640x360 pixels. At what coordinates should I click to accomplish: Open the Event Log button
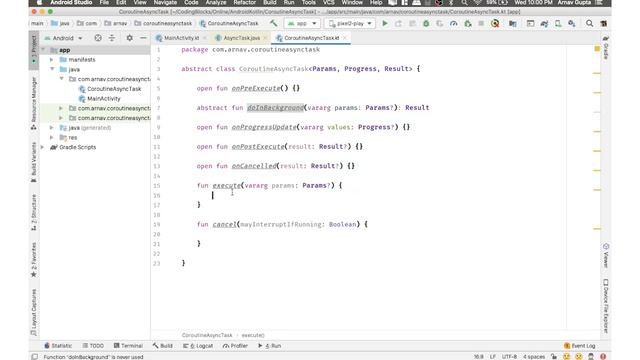click(580, 346)
